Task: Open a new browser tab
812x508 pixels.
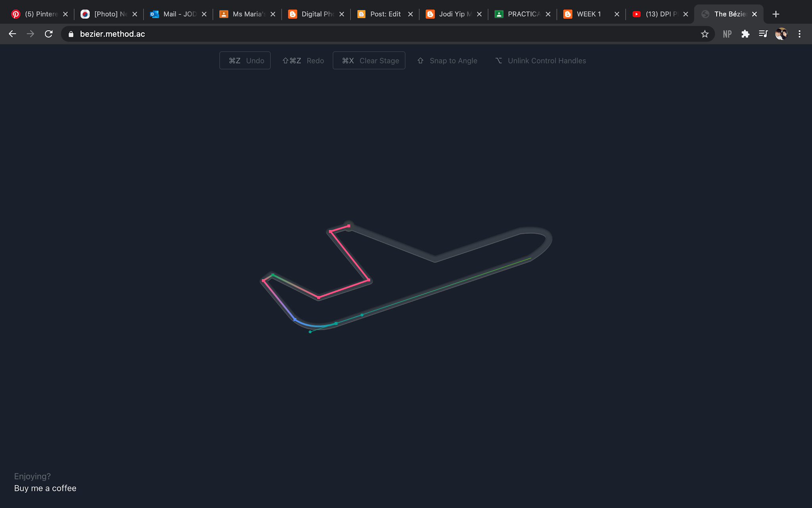Action: tap(776, 14)
